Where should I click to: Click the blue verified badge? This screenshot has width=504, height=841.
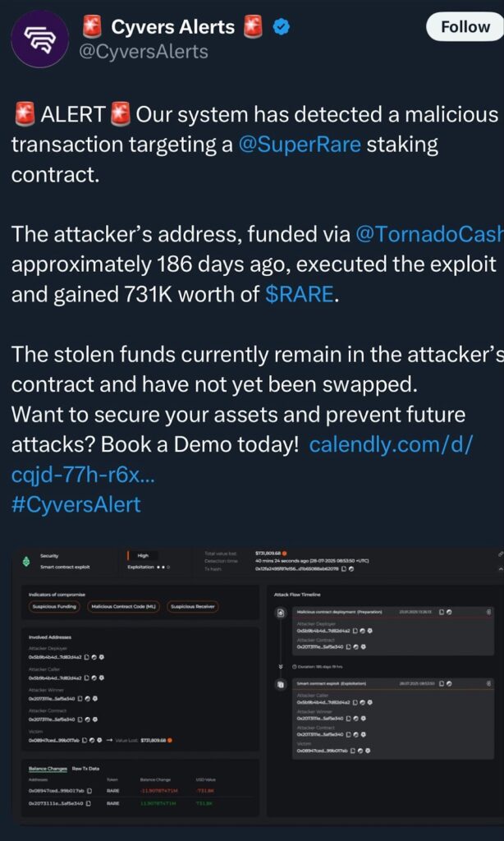(x=282, y=27)
